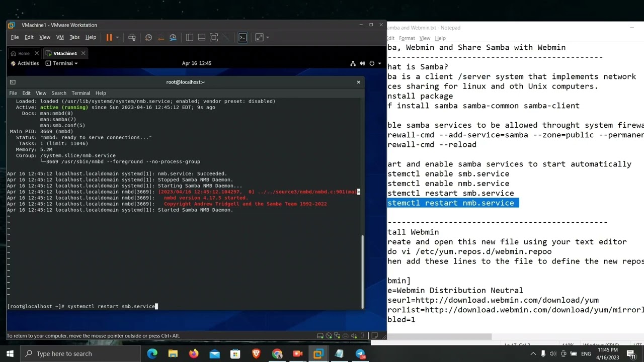Open VMware Edit menu

[x=29, y=37]
